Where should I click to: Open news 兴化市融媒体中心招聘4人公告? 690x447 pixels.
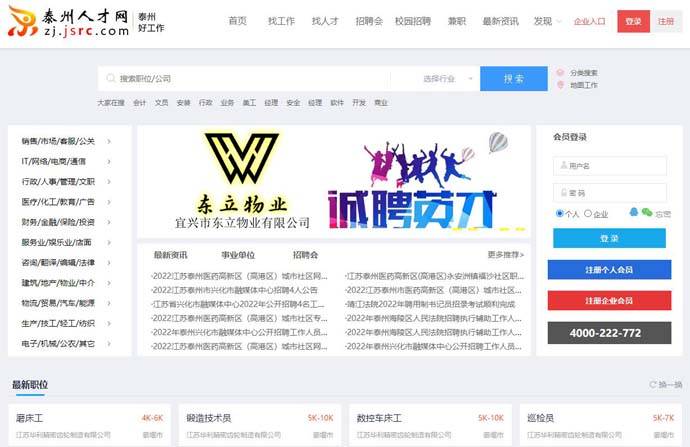[x=234, y=290]
